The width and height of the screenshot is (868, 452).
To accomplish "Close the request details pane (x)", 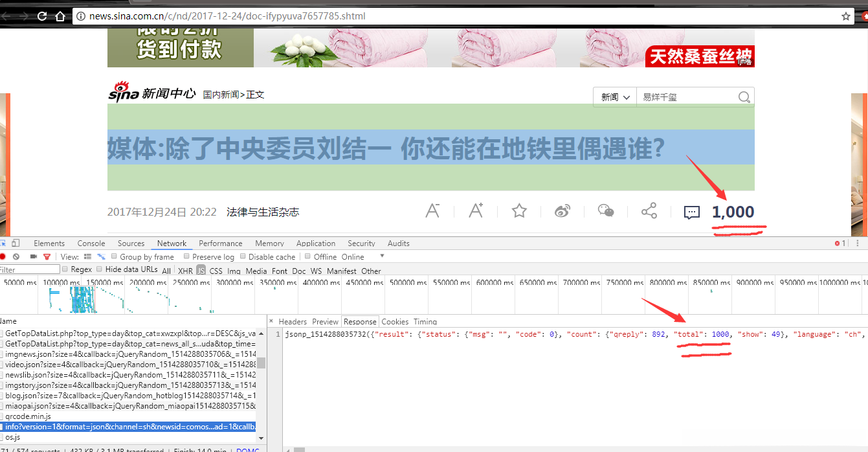I will click(271, 321).
